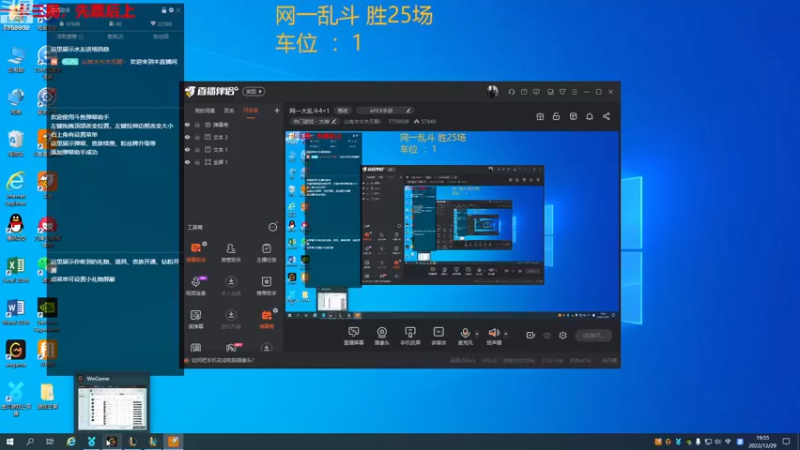Lock the 文本 1 source layer

197,149
